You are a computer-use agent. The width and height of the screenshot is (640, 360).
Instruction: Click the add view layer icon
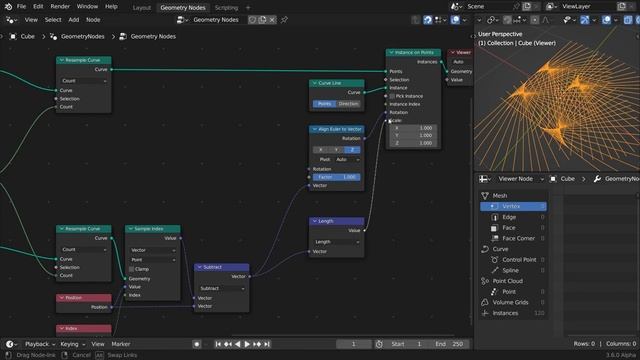click(622, 7)
